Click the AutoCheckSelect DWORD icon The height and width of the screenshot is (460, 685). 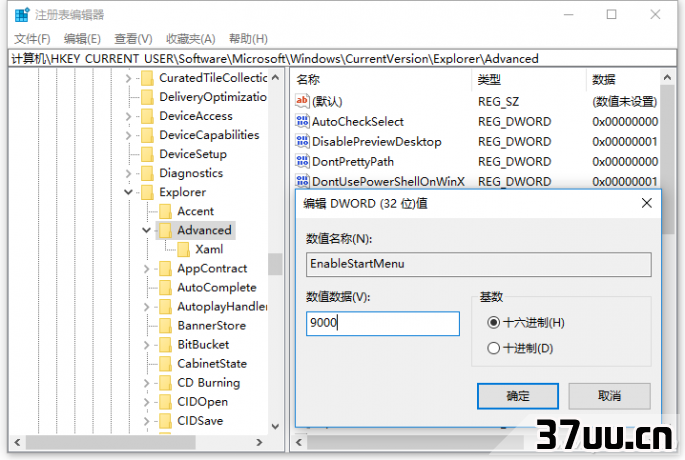point(302,121)
